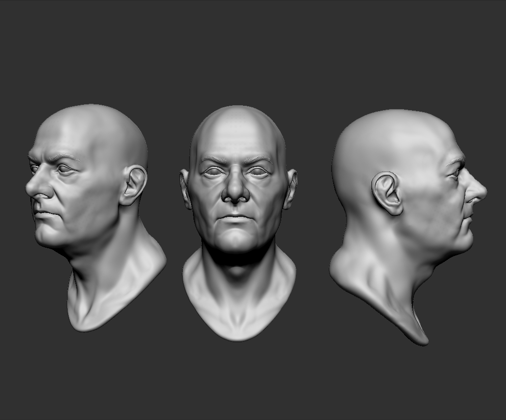The width and height of the screenshot is (506, 420).
Task: Select the front-facing head sculpt in the center
Action: click(238, 223)
